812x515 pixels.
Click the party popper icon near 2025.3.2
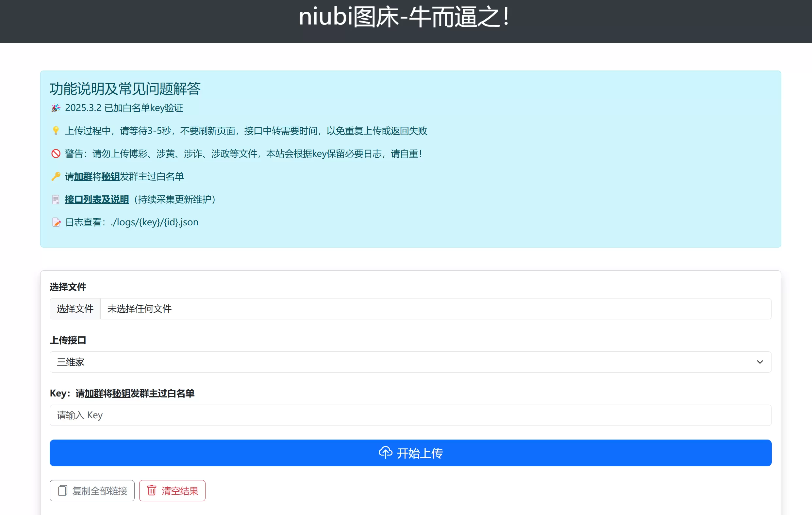56,108
